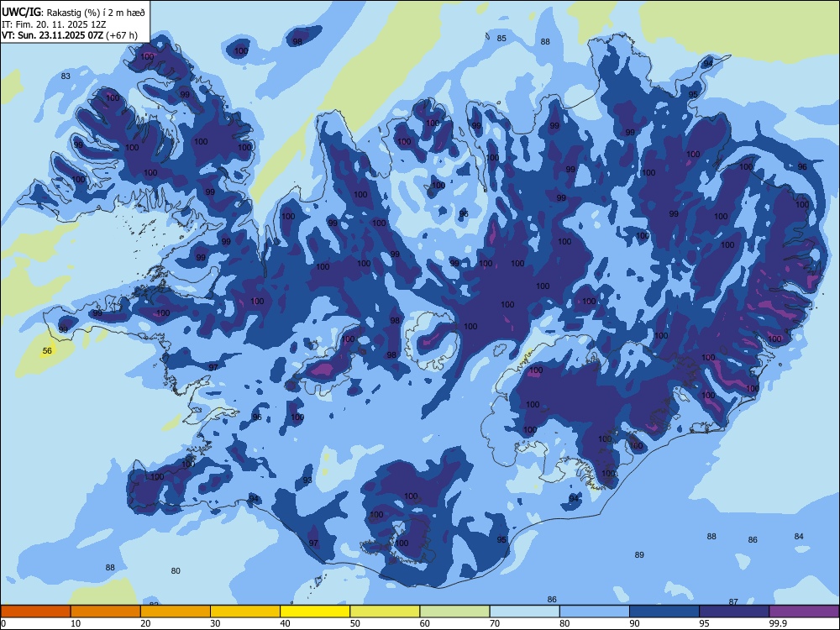
Task: Pick the pale green 60–70 legend swatch
Action: (454, 612)
